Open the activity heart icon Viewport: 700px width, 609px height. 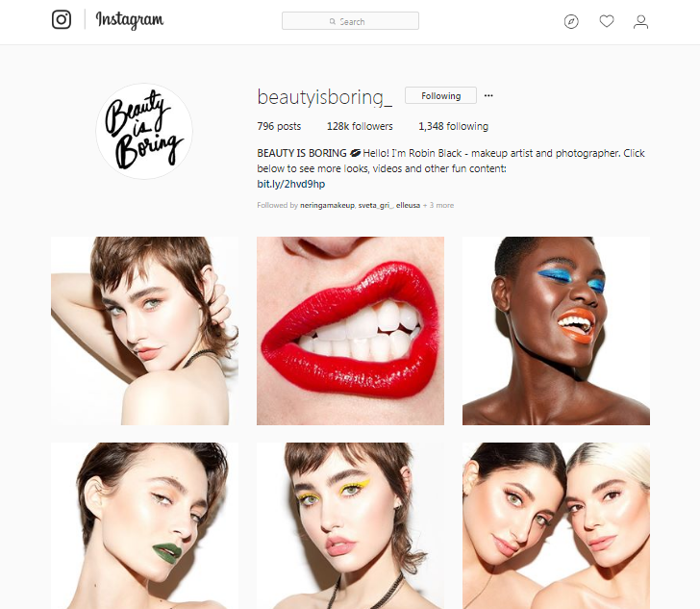click(x=606, y=21)
